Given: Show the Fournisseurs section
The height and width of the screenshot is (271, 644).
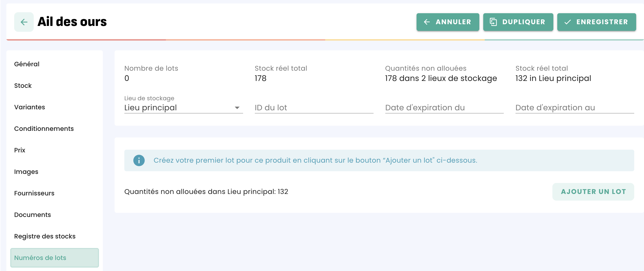Looking at the screenshot, I should [34, 193].
